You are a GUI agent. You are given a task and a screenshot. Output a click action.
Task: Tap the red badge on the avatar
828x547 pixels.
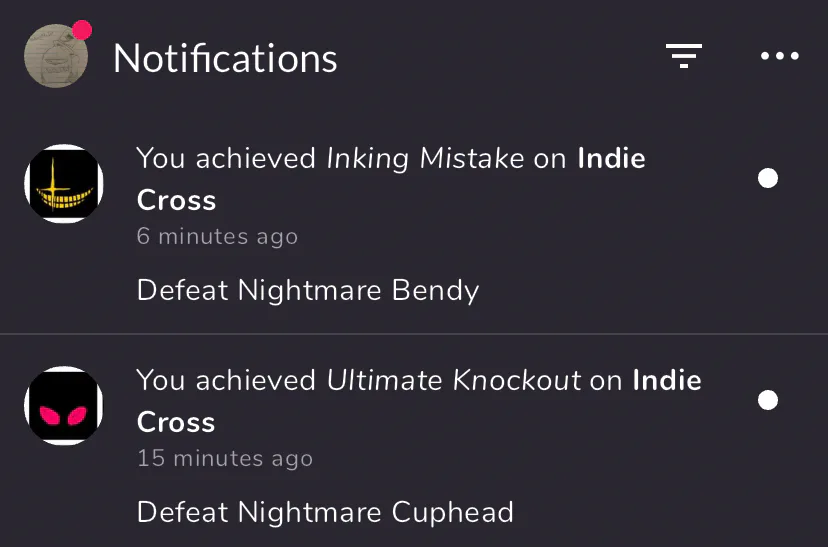pos(82,30)
